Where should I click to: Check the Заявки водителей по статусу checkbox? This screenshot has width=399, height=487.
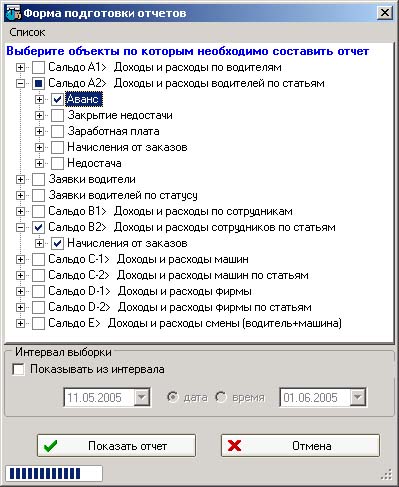39,195
